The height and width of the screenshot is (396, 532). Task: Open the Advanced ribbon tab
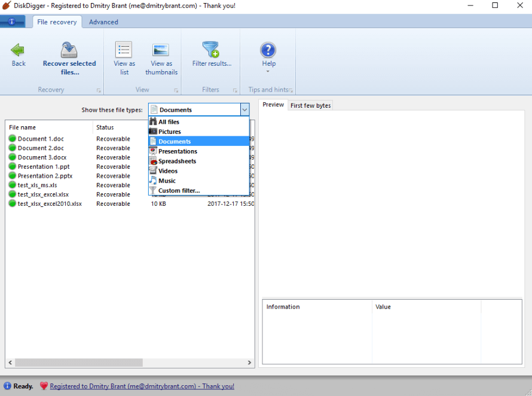(103, 22)
